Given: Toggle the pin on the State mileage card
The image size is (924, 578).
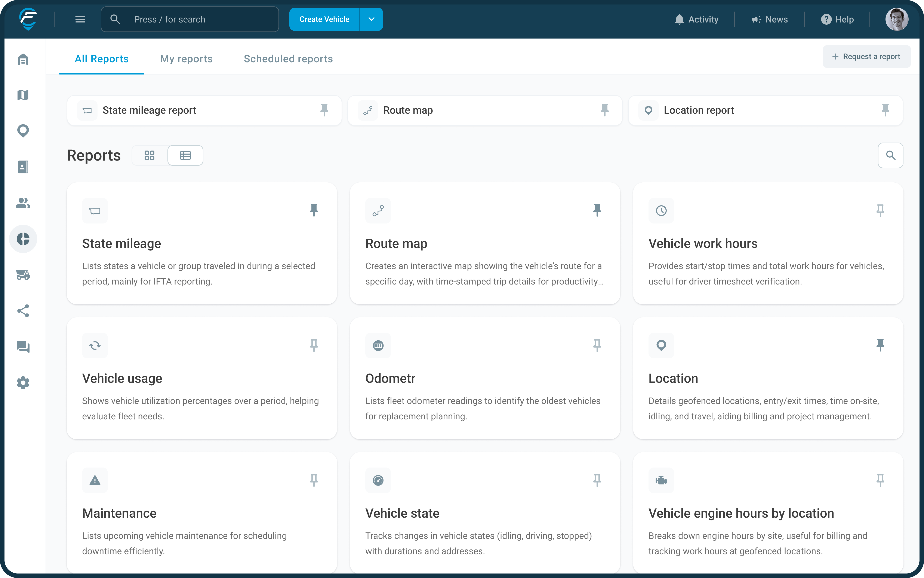Looking at the screenshot, I should (314, 210).
